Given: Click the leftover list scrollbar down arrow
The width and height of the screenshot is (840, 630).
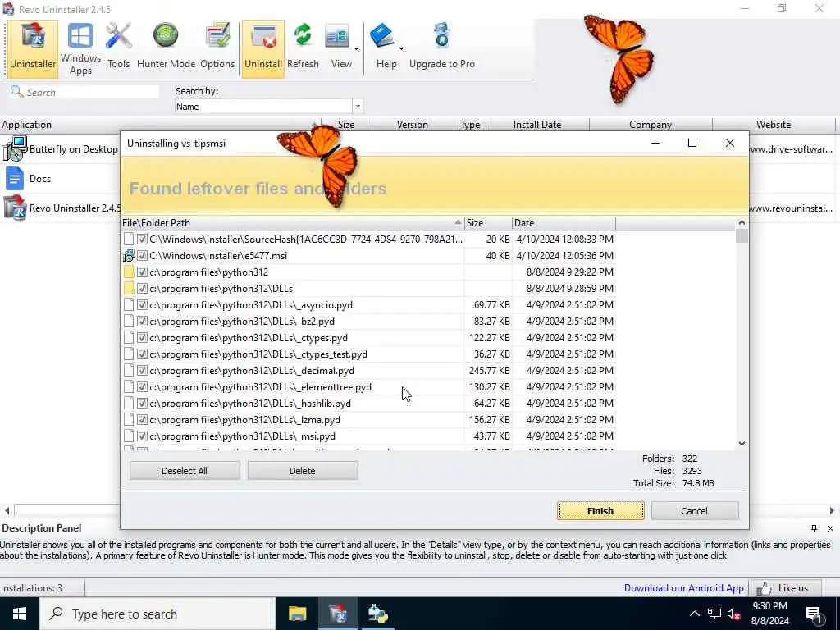Looking at the screenshot, I should 742,444.
